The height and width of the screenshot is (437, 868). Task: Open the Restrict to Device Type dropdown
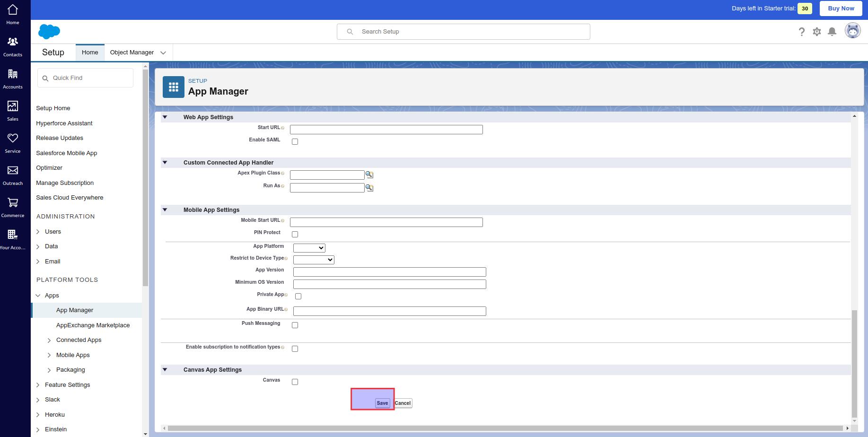(x=314, y=260)
